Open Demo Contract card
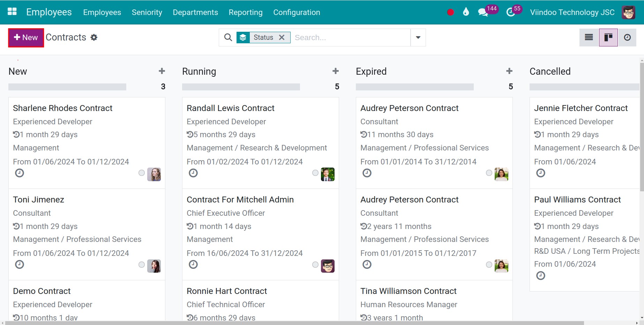Screen dimensions: 644x325 [87, 301]
